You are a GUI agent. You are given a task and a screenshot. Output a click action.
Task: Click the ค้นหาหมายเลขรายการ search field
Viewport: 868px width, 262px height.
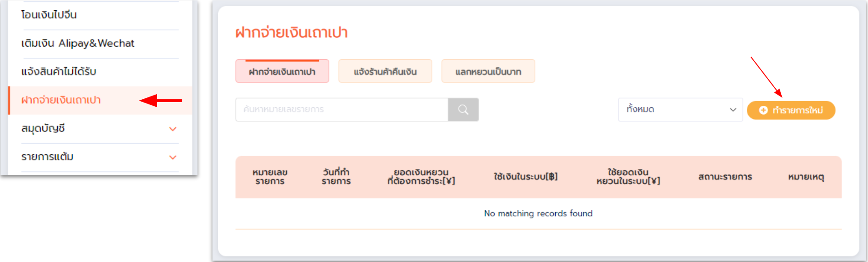coord(342,110)
